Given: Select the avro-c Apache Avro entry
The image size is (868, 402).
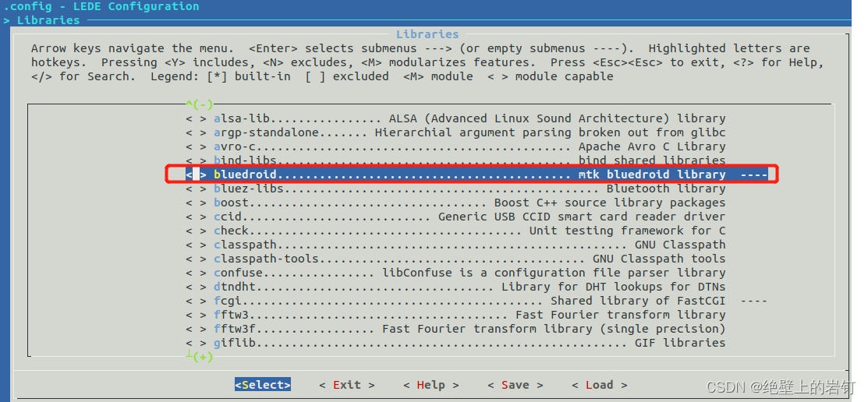Looking at the screenshot, I should point(455,146).
